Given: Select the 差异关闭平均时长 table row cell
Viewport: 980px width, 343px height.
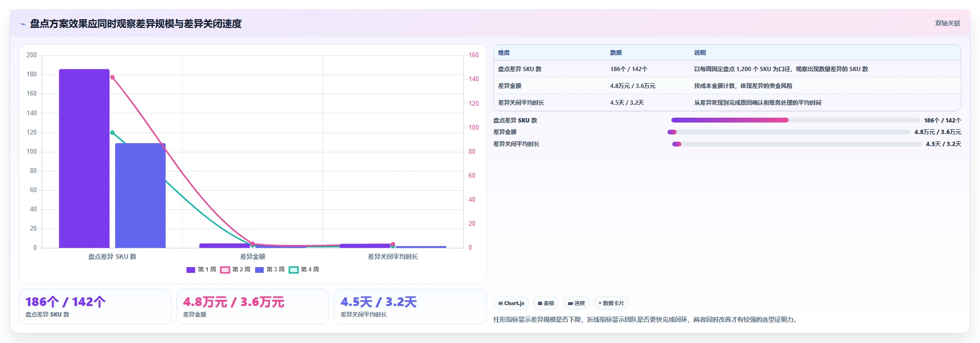Looking at the screenshot, I should point(521,103).
